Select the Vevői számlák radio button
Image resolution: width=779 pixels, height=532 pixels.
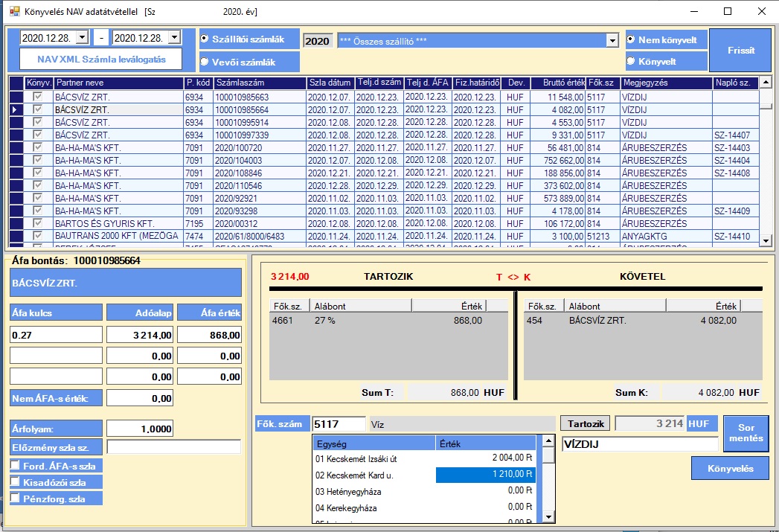[x=204, y=62]
